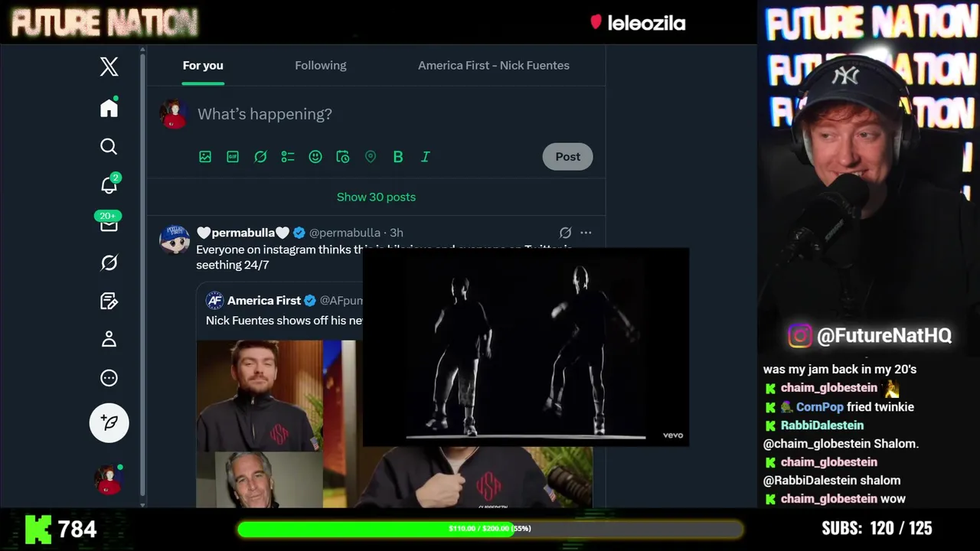Open More options circle in sidebar

(x=109, y=377)
